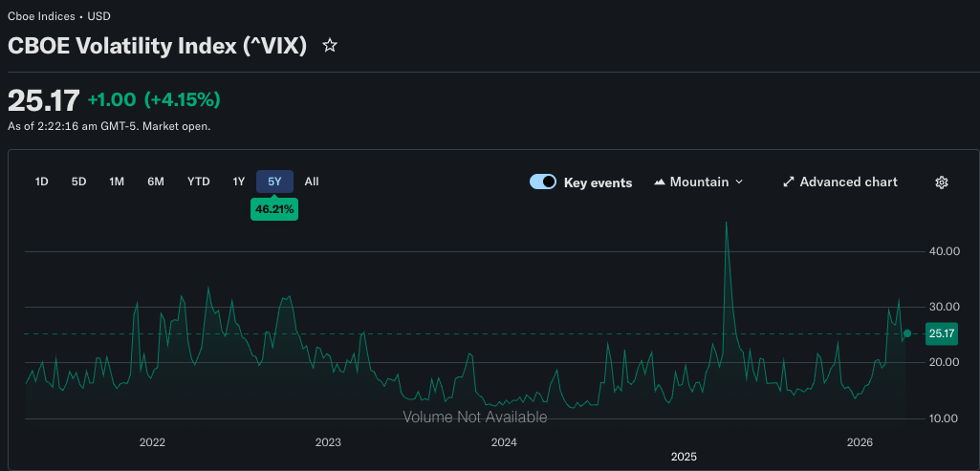Add ^VIX to watchlist with star icon
This screenshot has width=980, height=471.
coord(330,46)
